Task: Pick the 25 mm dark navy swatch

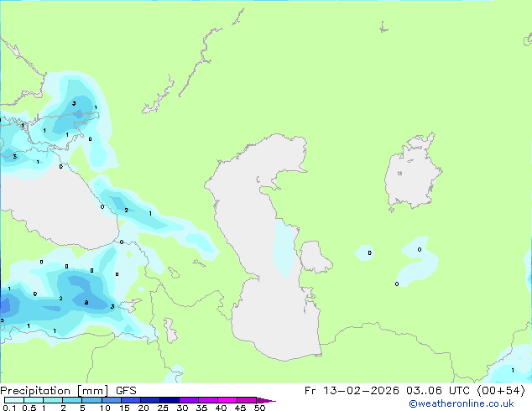Action: point(170,400)
